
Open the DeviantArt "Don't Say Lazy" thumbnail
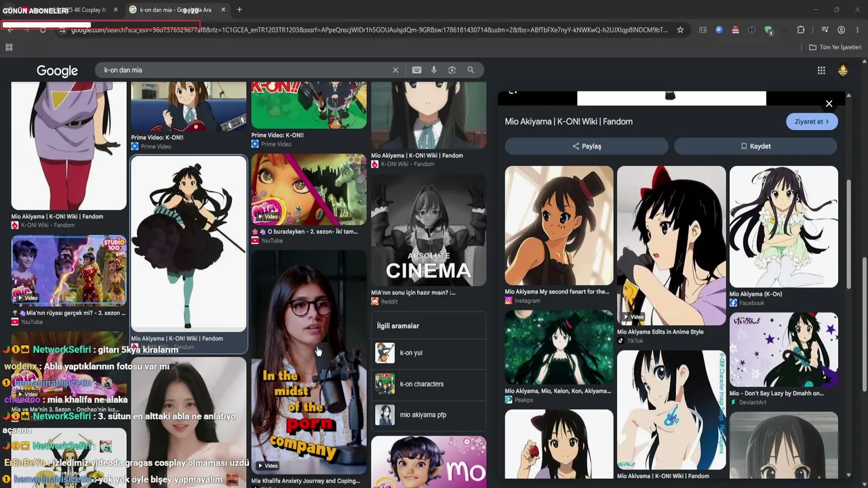click(x=784, y=350)
